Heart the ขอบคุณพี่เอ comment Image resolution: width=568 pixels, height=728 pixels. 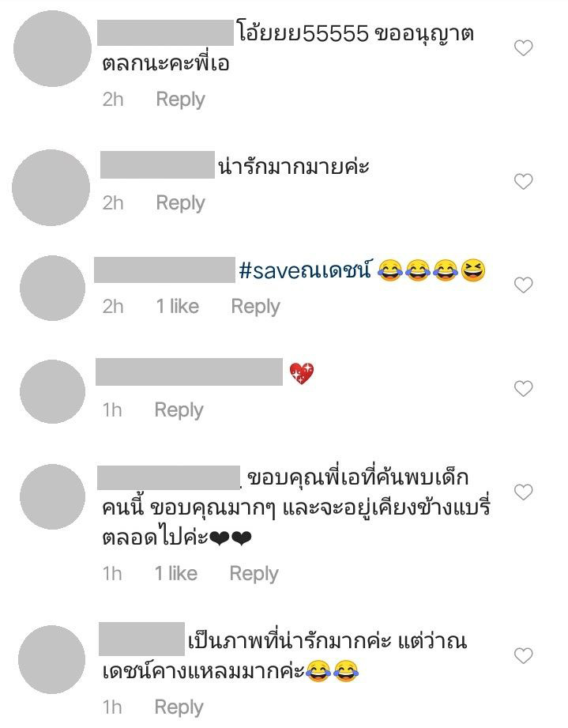click(x=524, y=492)
